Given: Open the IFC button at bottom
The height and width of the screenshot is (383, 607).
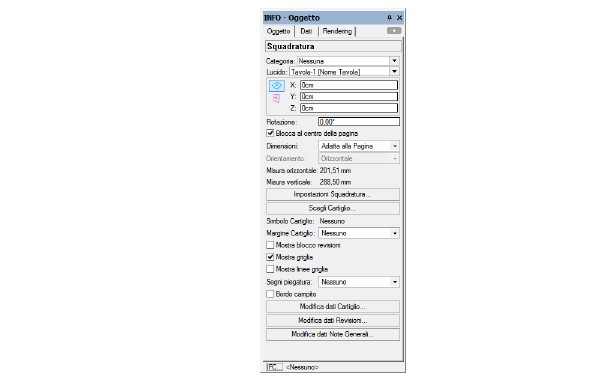Looking at the screenshot, I should click(x=274, y=367).
